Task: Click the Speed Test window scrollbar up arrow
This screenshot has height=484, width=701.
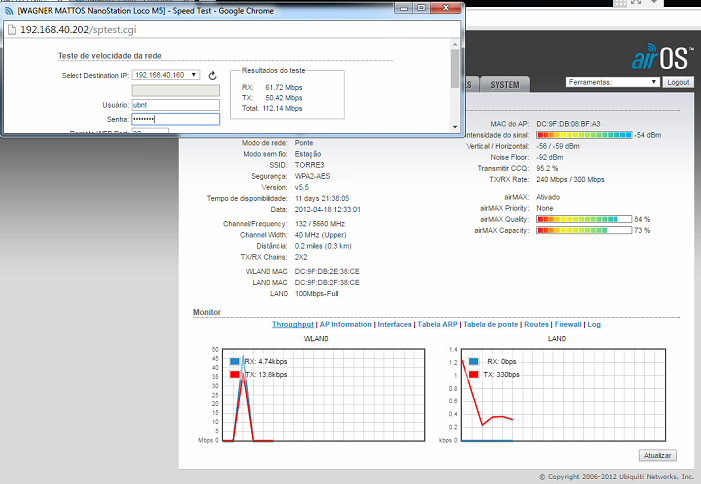Action: click(x=455, y=44)
